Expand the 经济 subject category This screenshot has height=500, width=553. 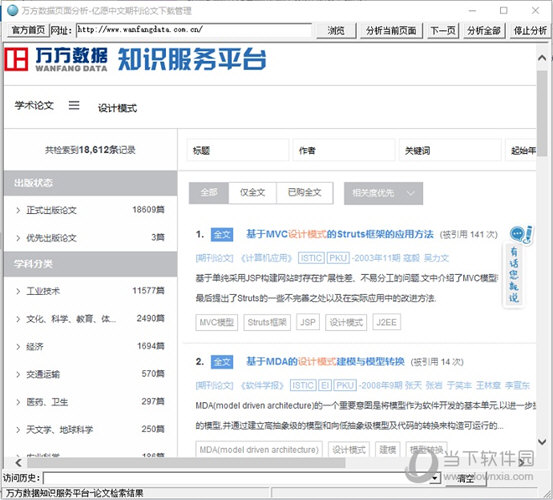click(x=18, y=347)
